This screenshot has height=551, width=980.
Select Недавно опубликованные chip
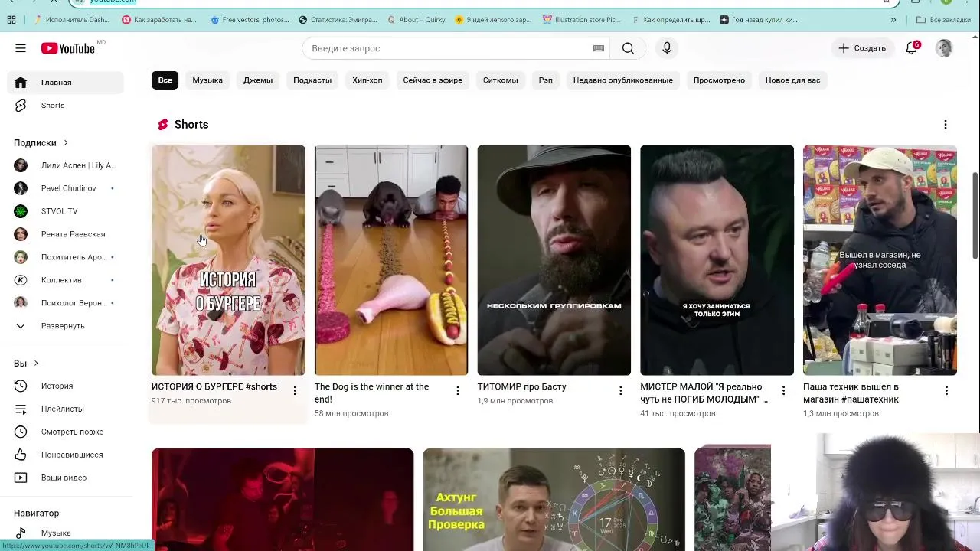[x=623, y=80]
